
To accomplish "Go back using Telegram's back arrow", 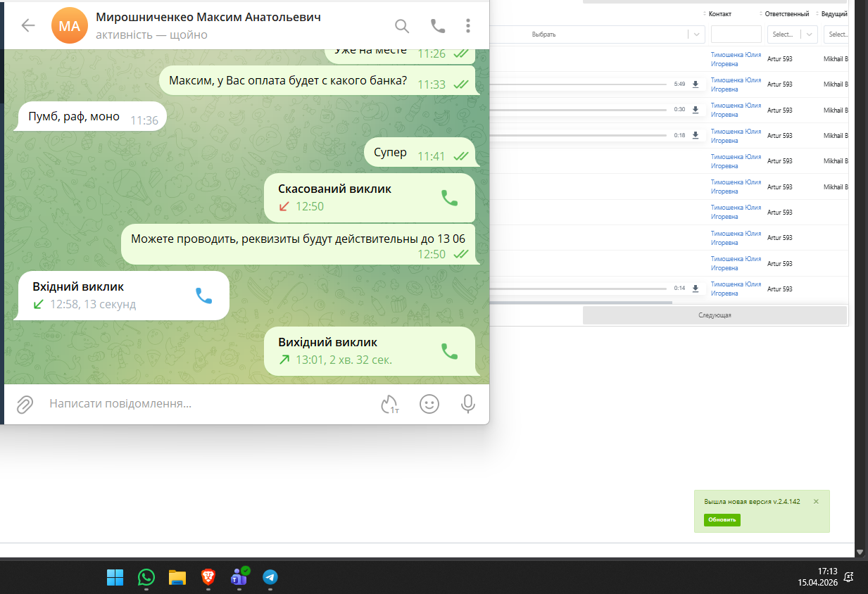I will point(27,26).
